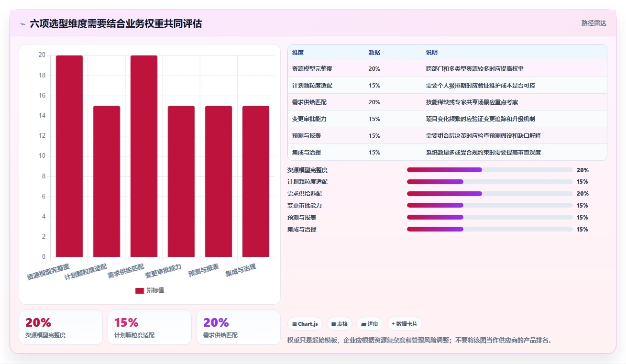The width and height of the screenshot is (626, 364).
Task: Click 系统数量多或受合规约束时需要提高审查深度 description
Action: 483,153
